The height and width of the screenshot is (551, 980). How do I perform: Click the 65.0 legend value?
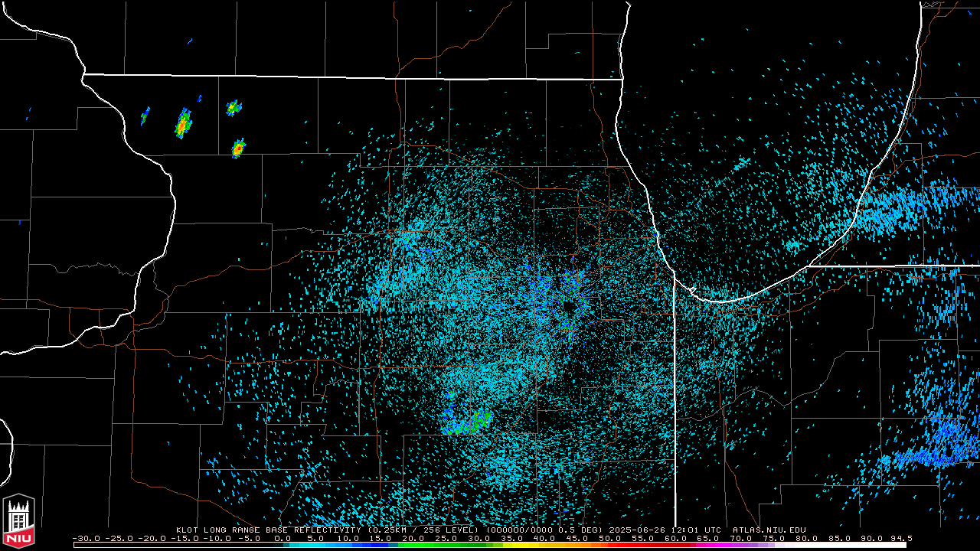[x=707, y=538]
